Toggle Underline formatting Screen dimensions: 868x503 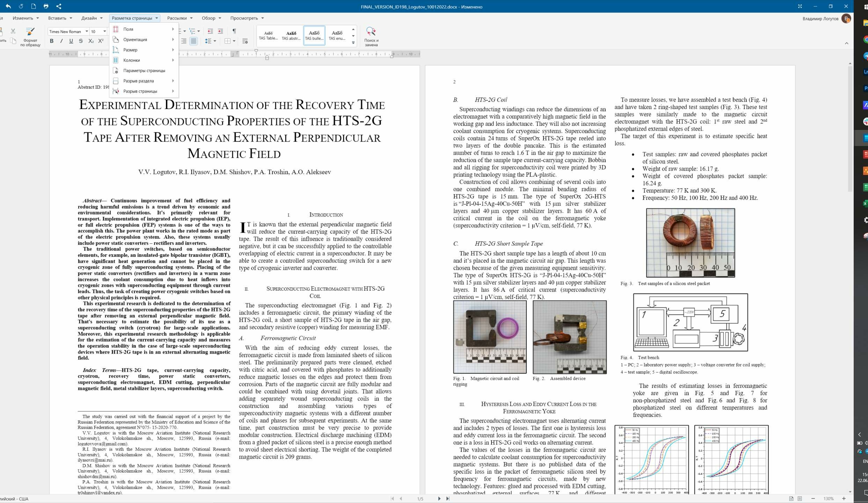coord(71,41)
